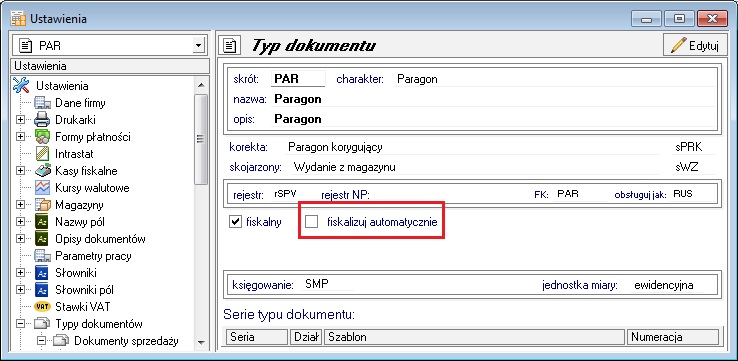This screenshot has height=361, width=738.
Task: Uncheck the fiskalny checkbox
Action: (x=235, y=222)
